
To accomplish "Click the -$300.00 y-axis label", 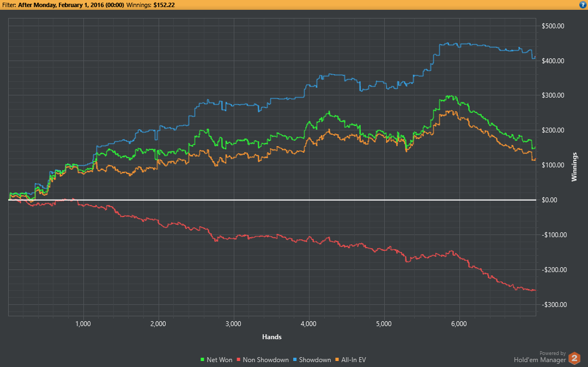I will [x=554, y=304].
